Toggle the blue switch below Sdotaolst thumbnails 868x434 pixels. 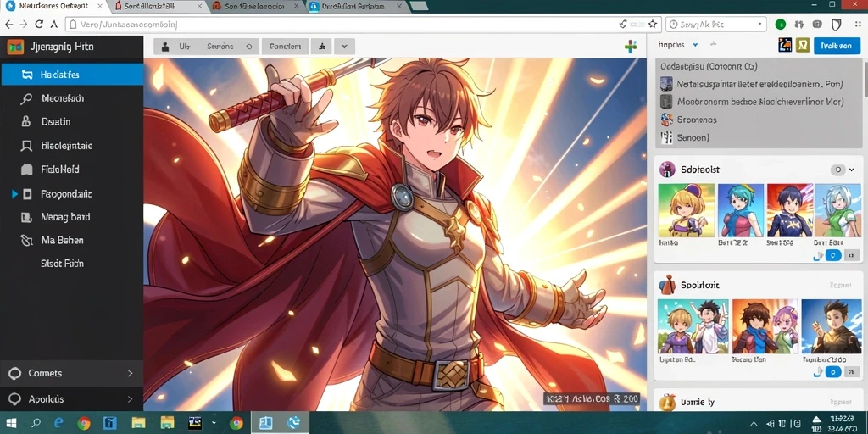click(x=833, y=255)
